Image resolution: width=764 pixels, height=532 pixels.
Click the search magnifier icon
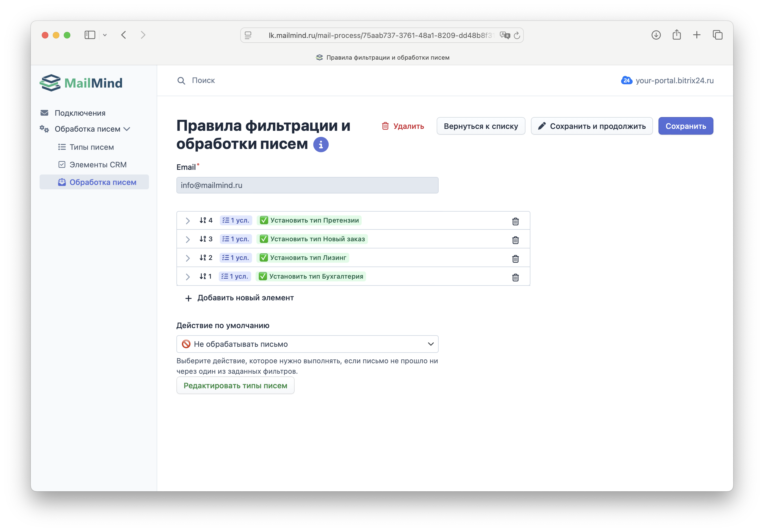[181, 81]
